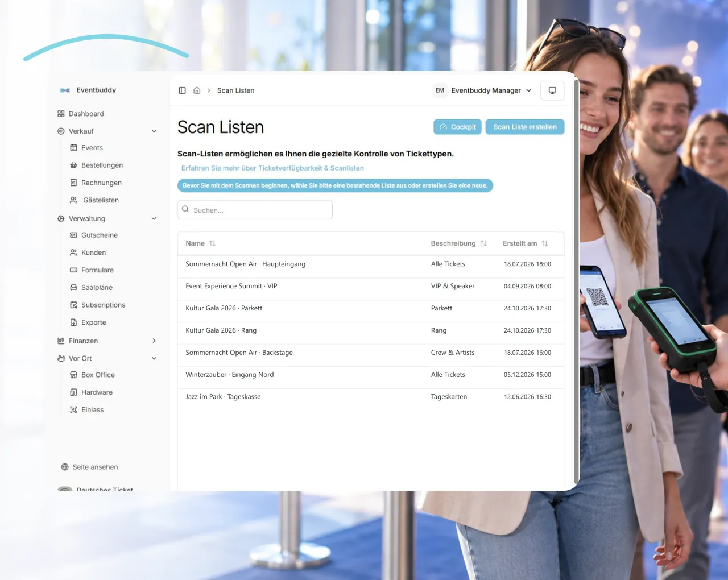The image size is (728, 580).
Task: Click the Eventbuddy logo icon
Action: (65, 90)
